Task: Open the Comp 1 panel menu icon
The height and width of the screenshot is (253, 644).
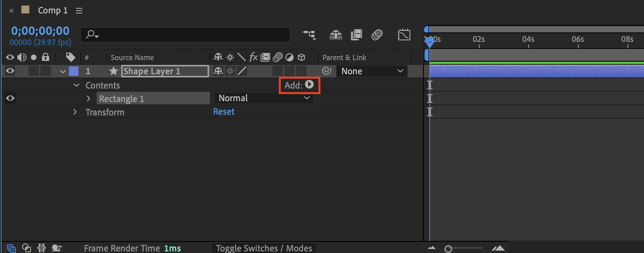Action: [x=79, y=11]
